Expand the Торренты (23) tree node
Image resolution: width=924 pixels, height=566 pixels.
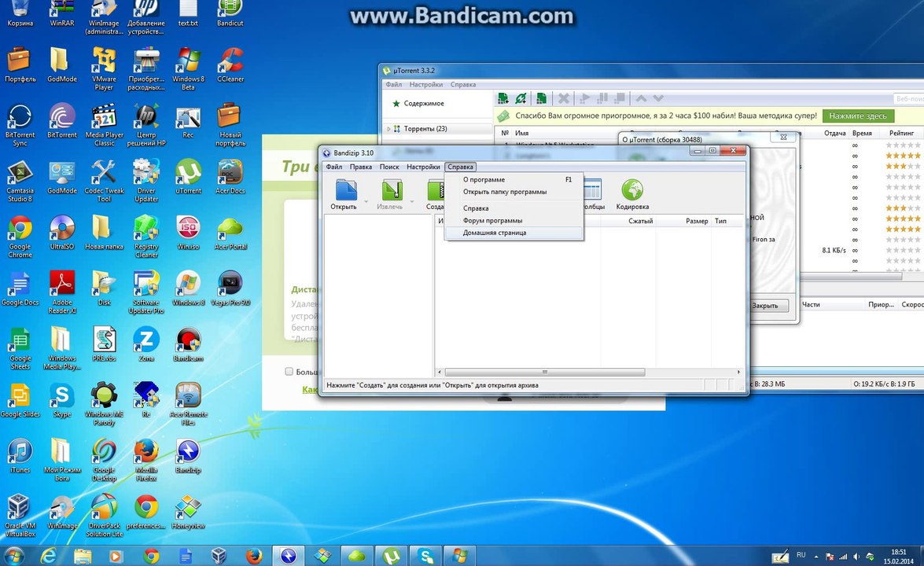pyautogui.click(x=389, y=128)
